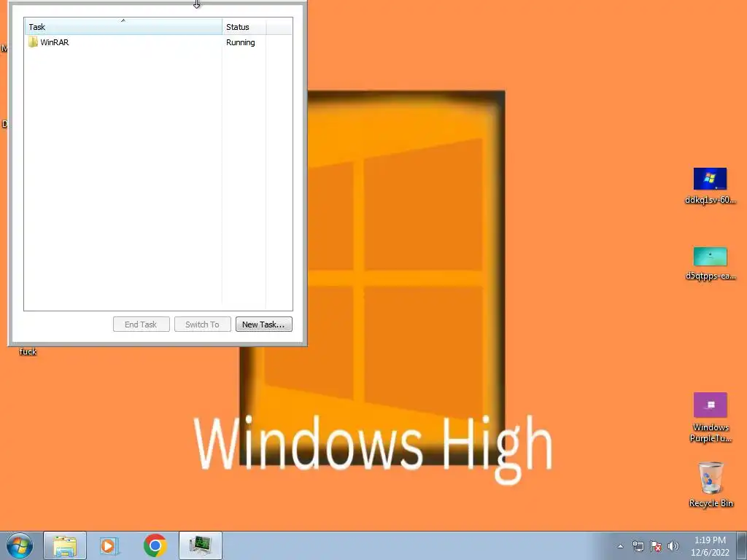Open Windows Explorer from taskbar
This screenshot has width=747, height=560.
[x=65, y=545]
